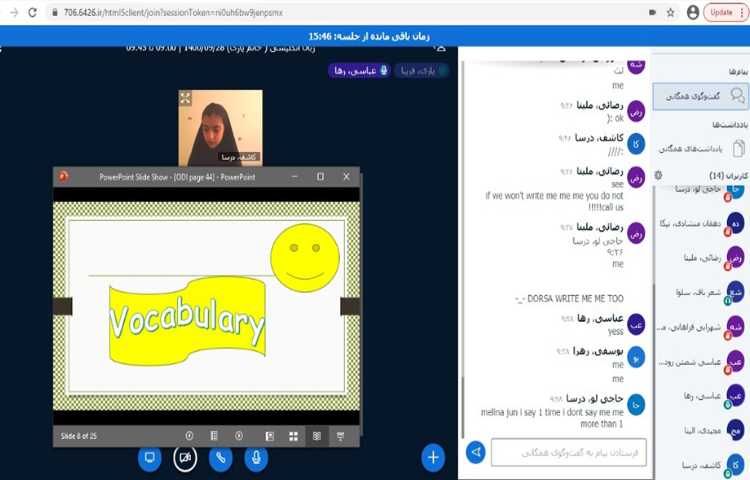The height and width of the screenshot is (480, 750).
Task: Open the public chat tab
Action: pyautogui.click(x=700, y=95)
